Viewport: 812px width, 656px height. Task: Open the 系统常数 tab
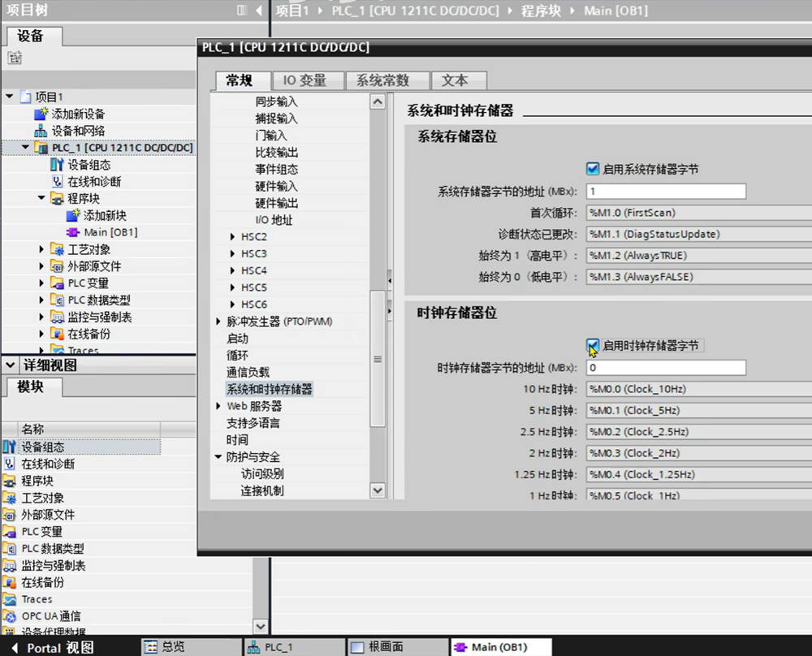(382, 80)
